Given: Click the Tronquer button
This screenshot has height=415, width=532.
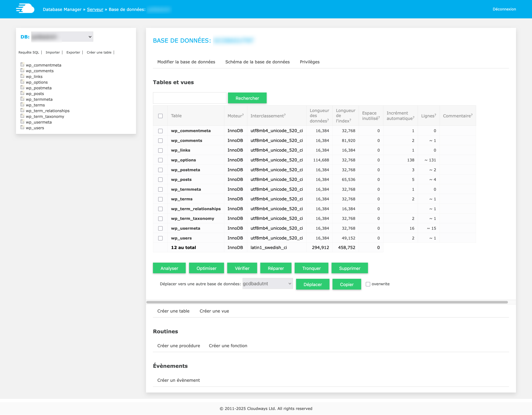Looking at the screenshot, I should tap(311, 268).
